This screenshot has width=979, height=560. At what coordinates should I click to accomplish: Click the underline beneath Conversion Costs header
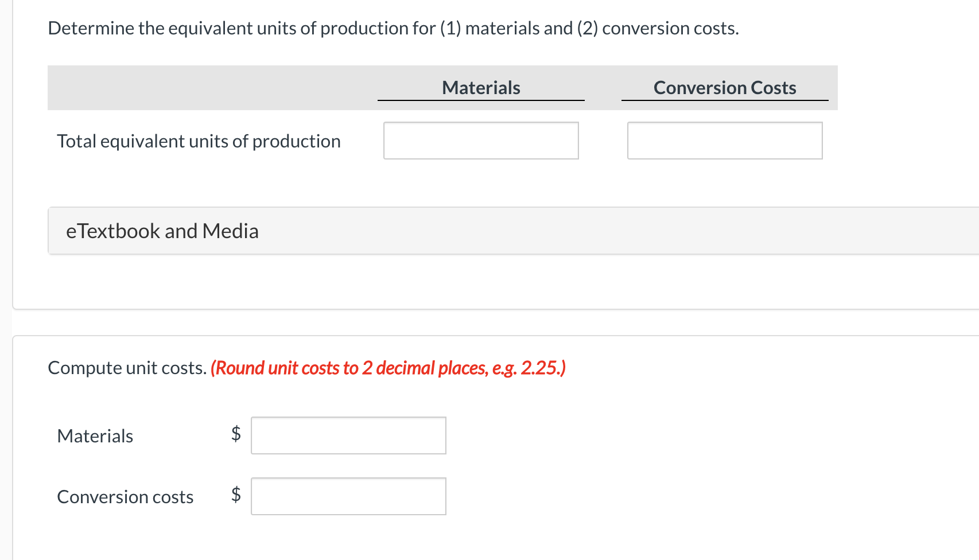pyautogui.click(x=725, y=100)
